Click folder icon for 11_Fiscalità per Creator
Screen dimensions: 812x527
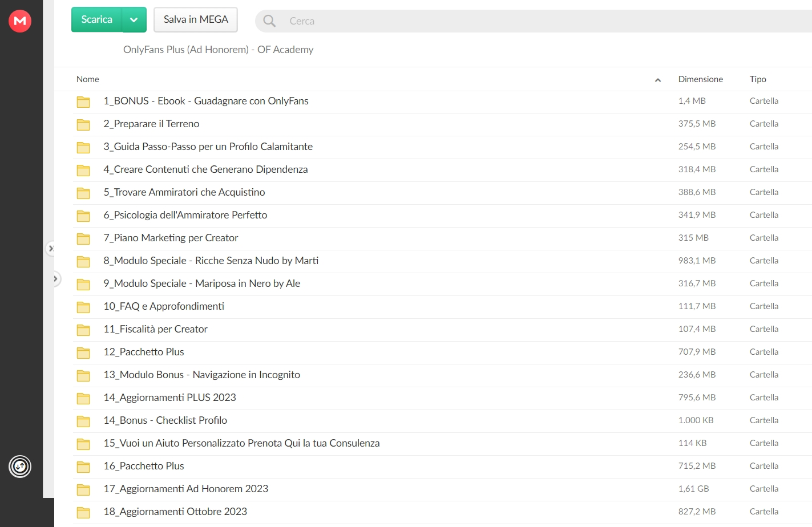point(83,330)
